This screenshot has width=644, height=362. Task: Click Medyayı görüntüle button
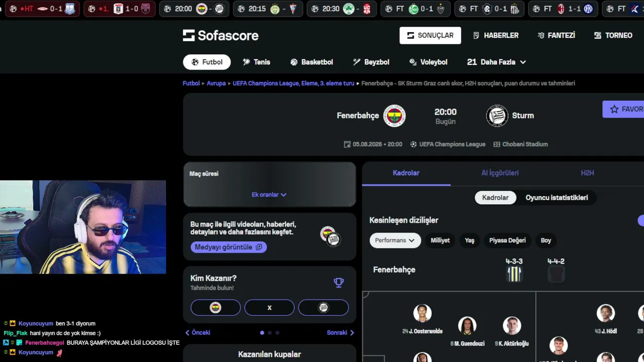(228, 247)
